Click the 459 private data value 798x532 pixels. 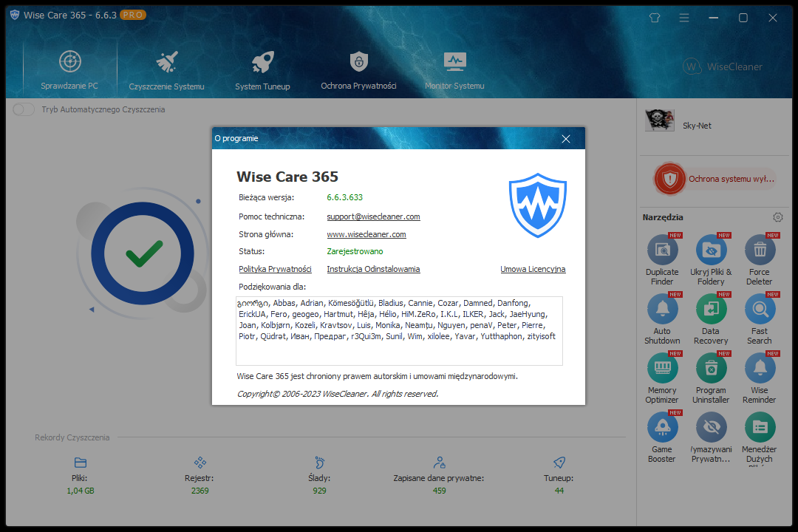click(439, 491)
